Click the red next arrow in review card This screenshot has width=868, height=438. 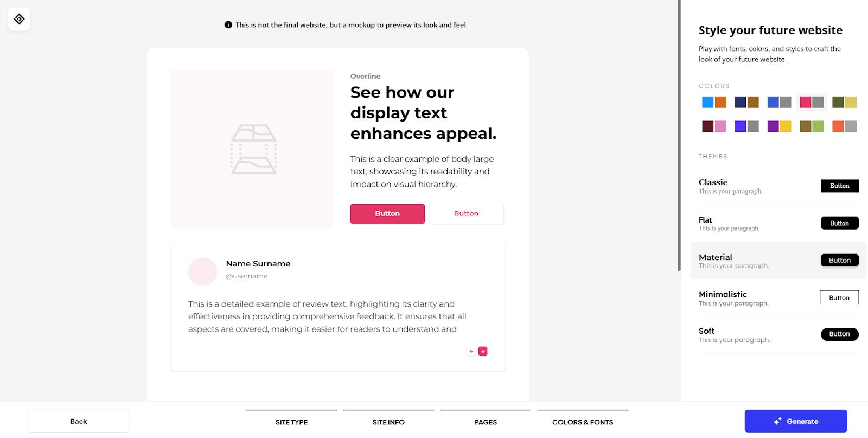pyautogui.click(x=483, y=351)
